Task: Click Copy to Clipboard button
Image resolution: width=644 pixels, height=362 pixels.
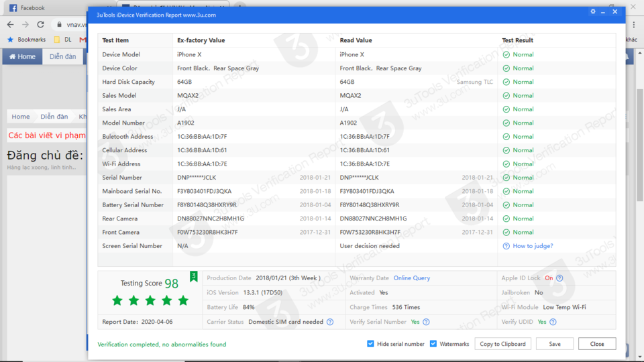Action: click(502, 344)
